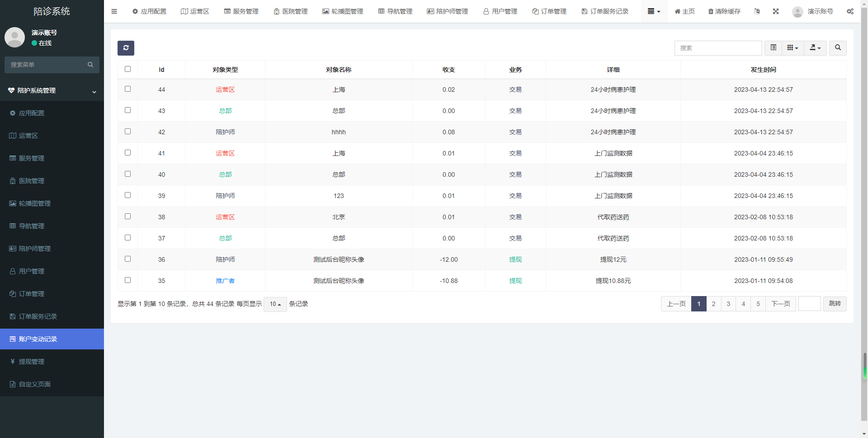Check the checkbox for row Id 44
This screenshot has height=438, width=868.
coord(127,89)
